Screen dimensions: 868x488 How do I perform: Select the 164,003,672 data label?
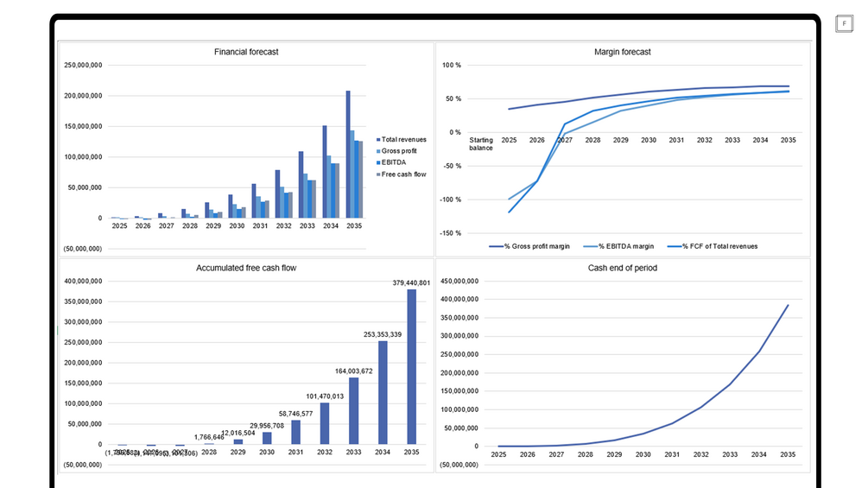(354, 371)
